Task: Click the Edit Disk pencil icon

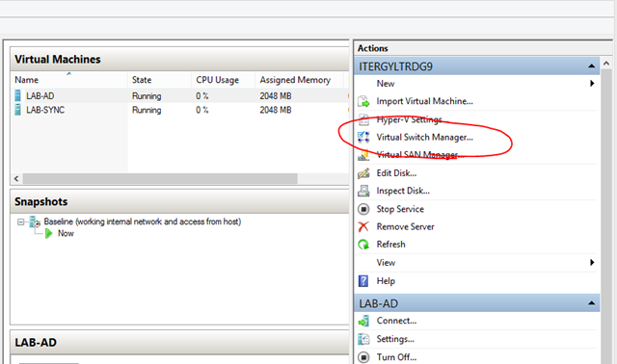Action: (363, 173)
